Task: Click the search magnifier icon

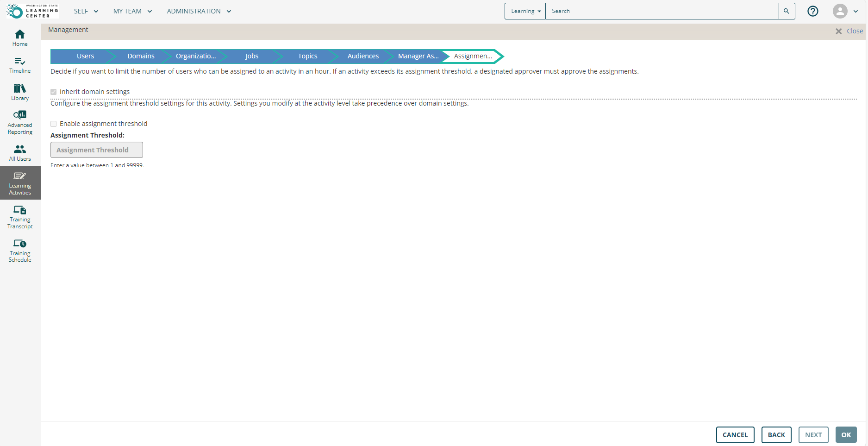Action: tap(787, 11)
